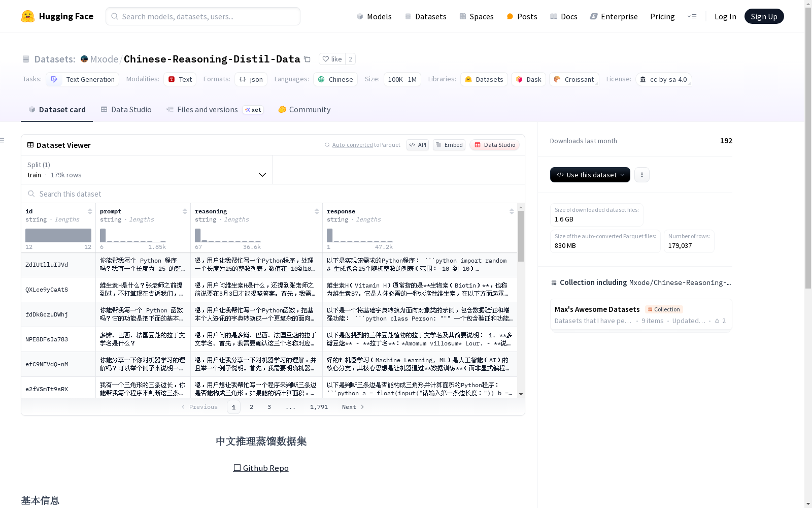The image size is (812, 508).
Task: Sort the prompt column
Action: click(x=185, y=211)
